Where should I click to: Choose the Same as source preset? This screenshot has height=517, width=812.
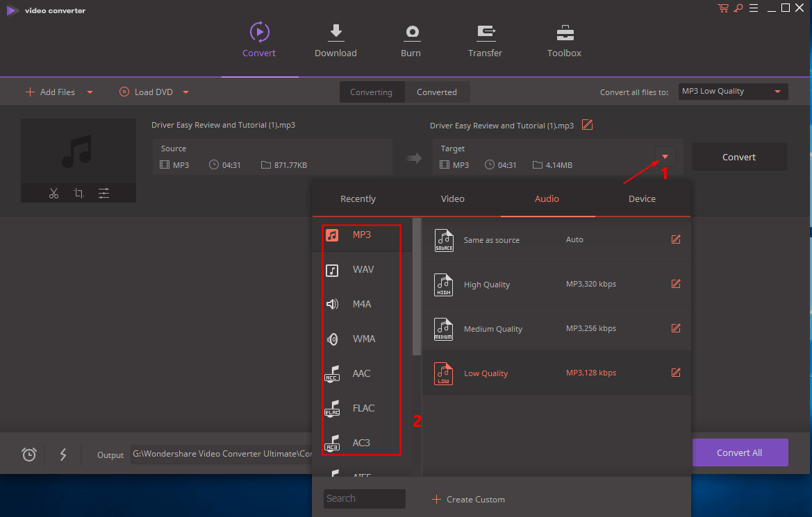[x=556, y=239]
